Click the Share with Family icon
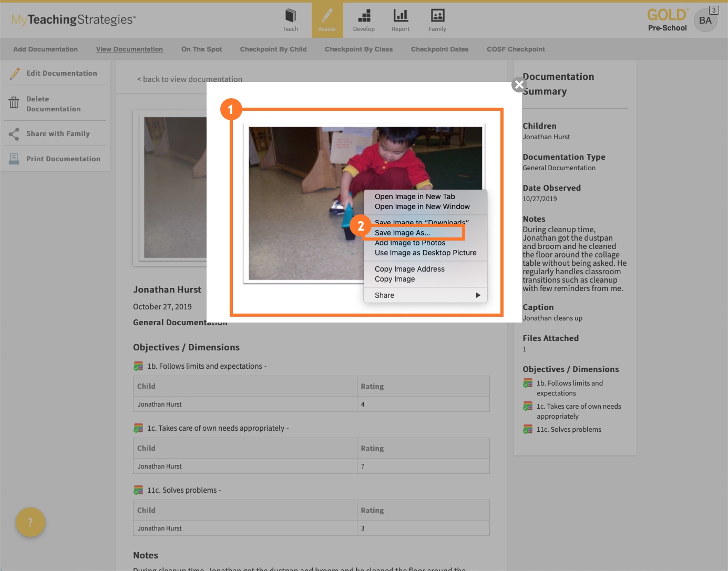Viewport: 728px width, 571px height. pos(14,133)
